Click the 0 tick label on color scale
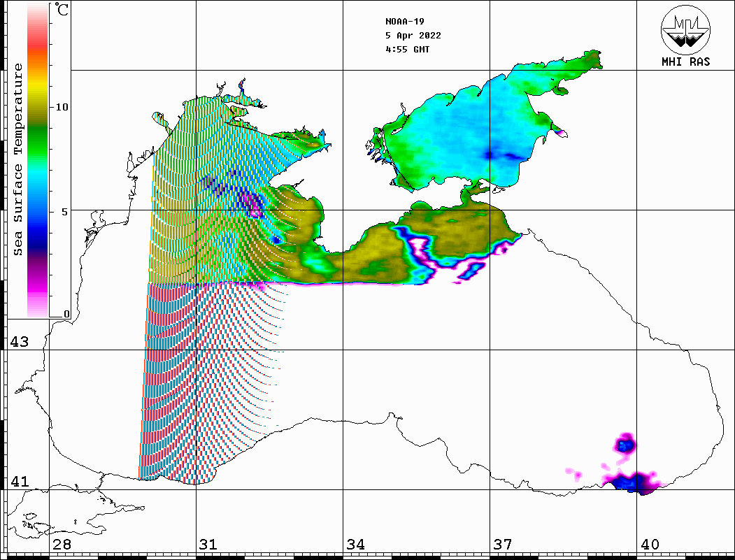Screen dimensions: 735x560 (66, 314)
